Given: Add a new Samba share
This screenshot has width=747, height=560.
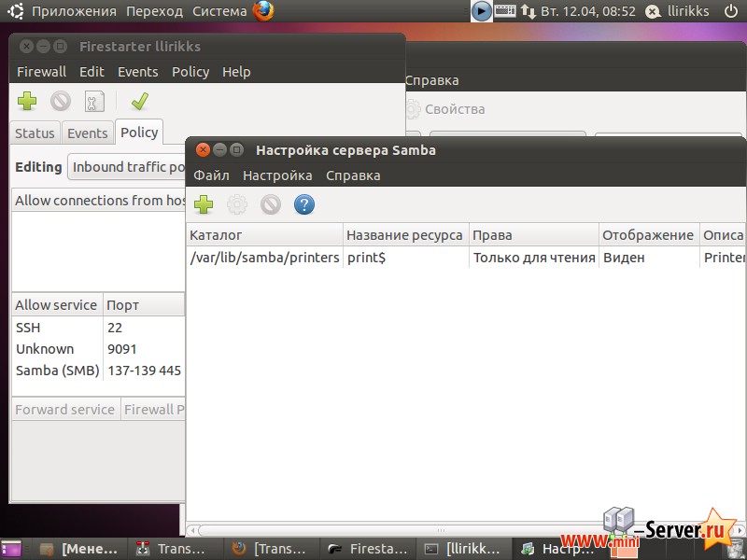Looking at the screenshot, I should 204,204.
